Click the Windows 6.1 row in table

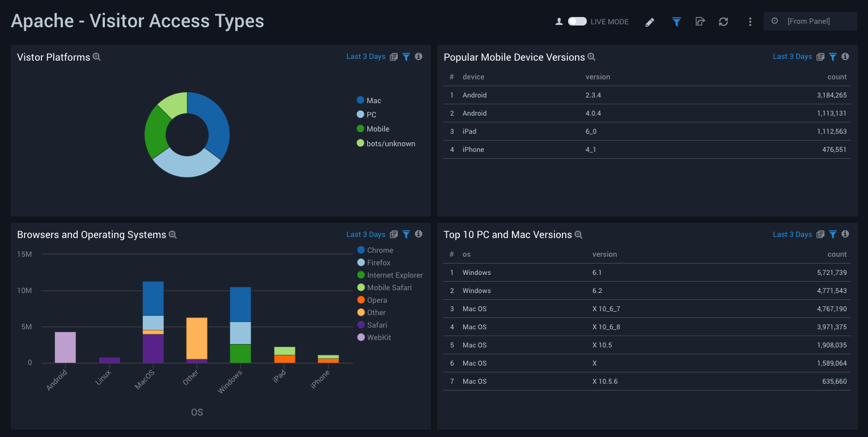[646, 273]
